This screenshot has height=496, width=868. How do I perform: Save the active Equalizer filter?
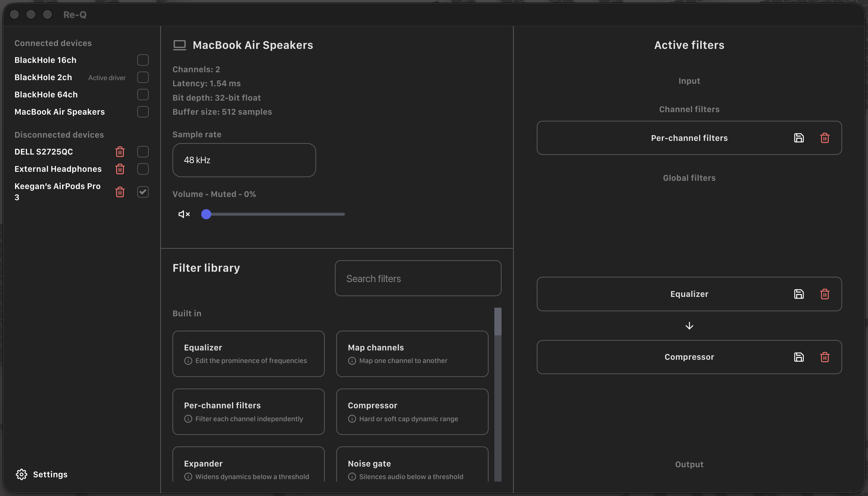(799, 294)
